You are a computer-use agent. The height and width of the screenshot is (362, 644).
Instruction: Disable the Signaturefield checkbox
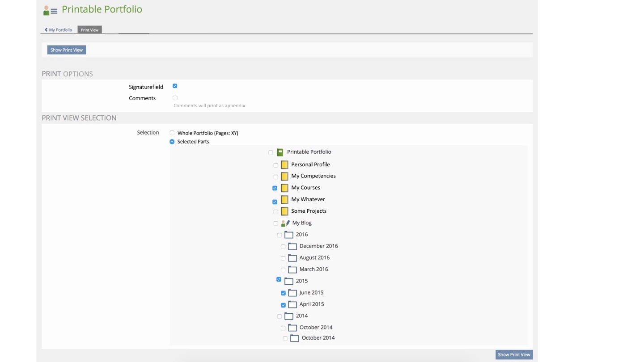175,86
